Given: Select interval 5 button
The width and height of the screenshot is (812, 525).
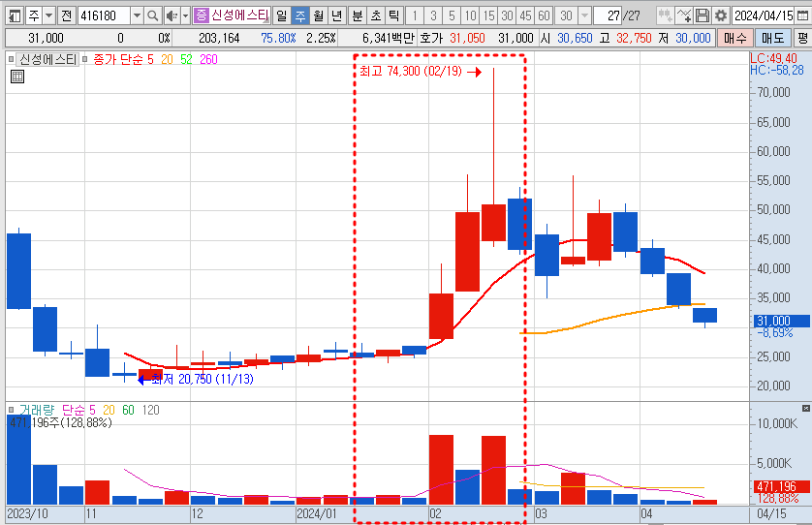Looking at the screenshot, I should click(452, 15).
